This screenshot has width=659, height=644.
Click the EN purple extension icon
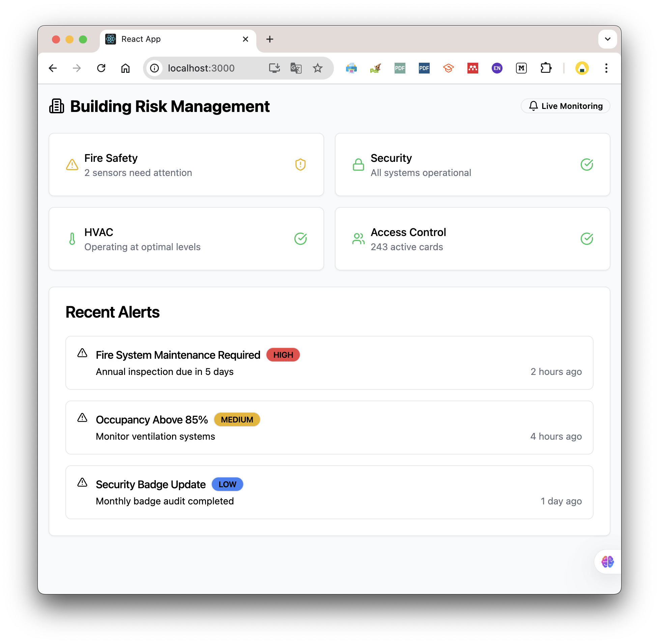tap(497, 68)
